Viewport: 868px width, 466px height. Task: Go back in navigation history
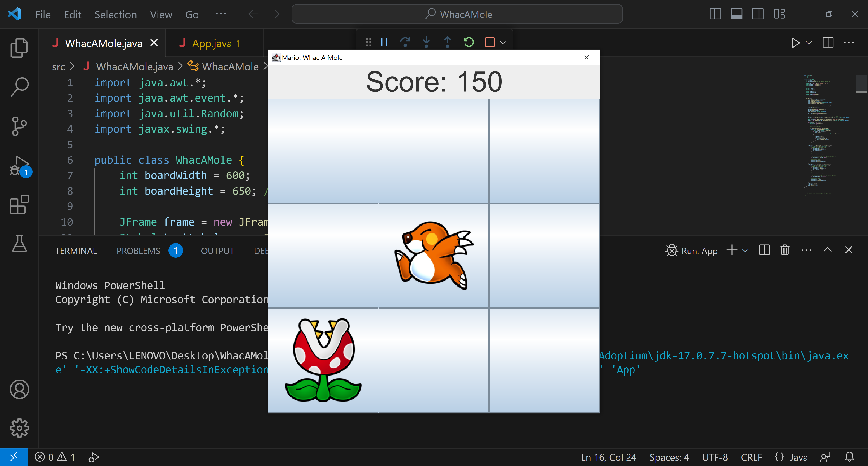pyautogui.click(x=253, y=14)
